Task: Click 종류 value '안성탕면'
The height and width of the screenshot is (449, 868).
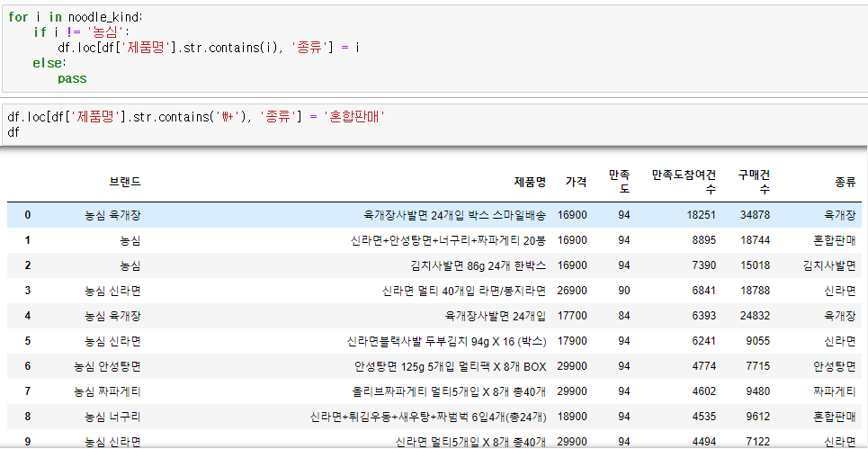Action: [835, 366]
